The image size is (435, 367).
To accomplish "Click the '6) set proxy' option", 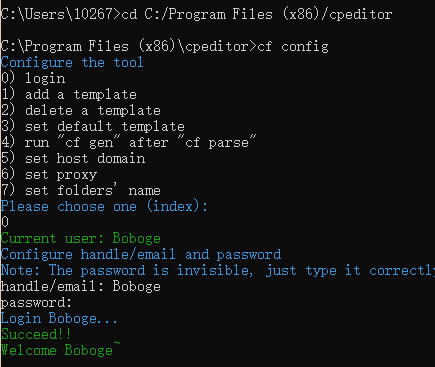I will (49, 174).
